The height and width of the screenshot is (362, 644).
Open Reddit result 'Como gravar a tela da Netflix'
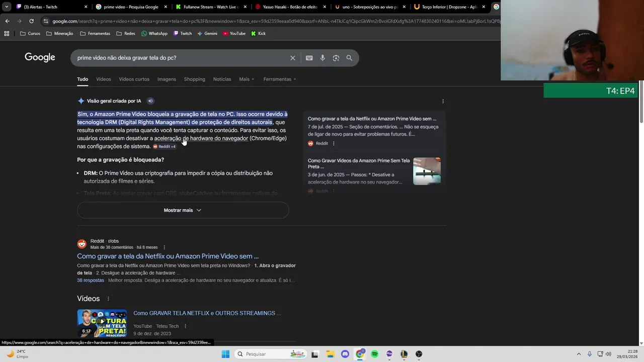click(x=168, y=256)
